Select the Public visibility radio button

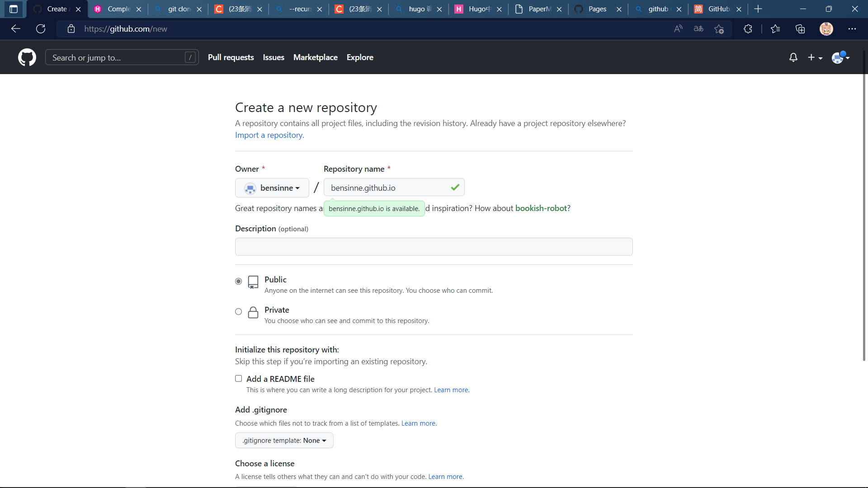point(239,281)
